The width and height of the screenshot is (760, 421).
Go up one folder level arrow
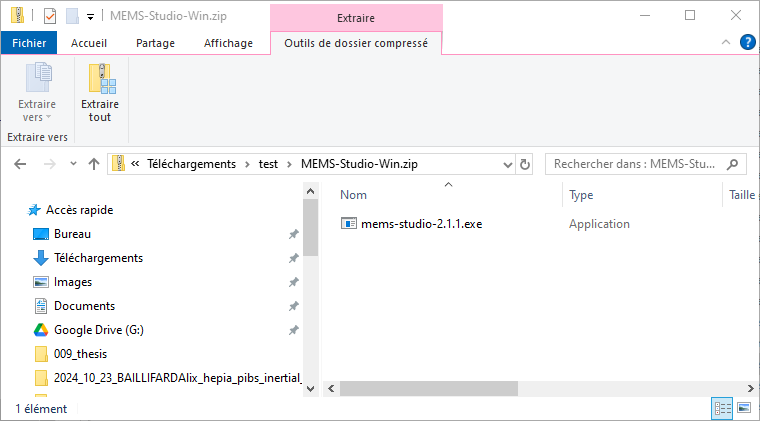(x=94, y=164)
